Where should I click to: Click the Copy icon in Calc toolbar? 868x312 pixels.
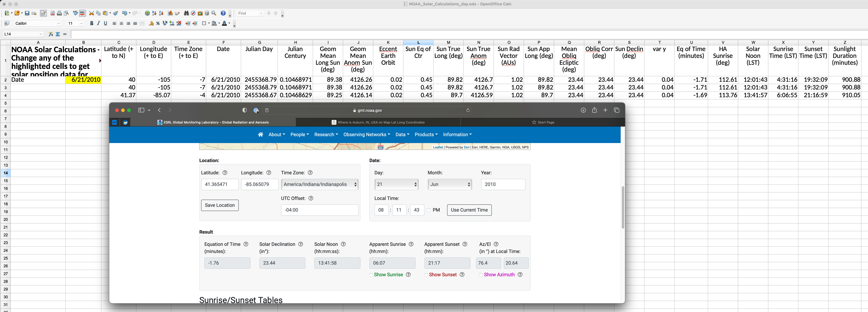point(98,13)
